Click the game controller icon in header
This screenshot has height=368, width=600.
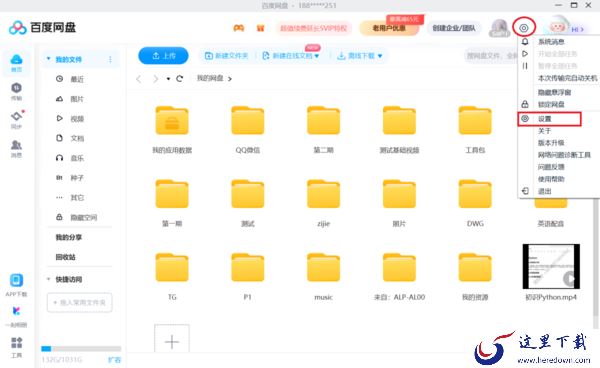(x=239, y=28)
